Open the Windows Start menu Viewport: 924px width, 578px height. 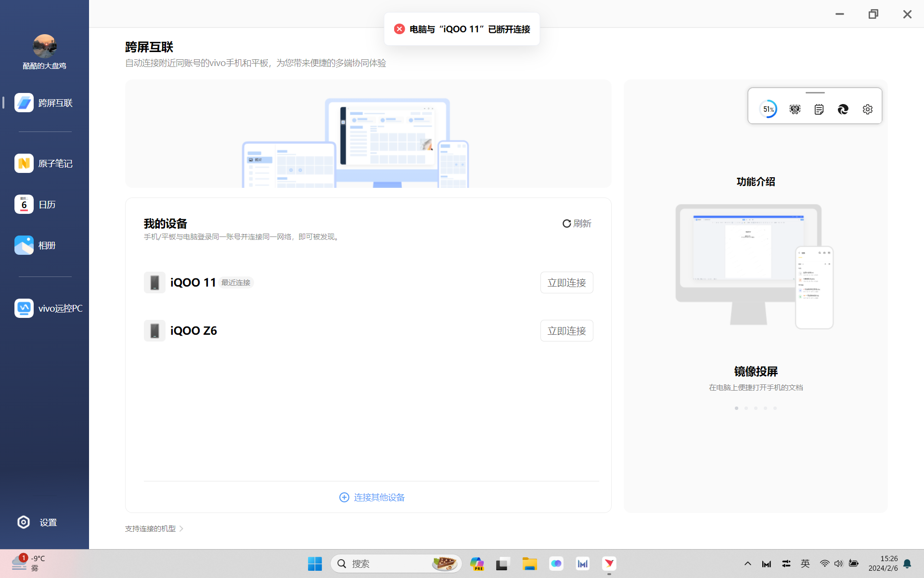(315, 564)
